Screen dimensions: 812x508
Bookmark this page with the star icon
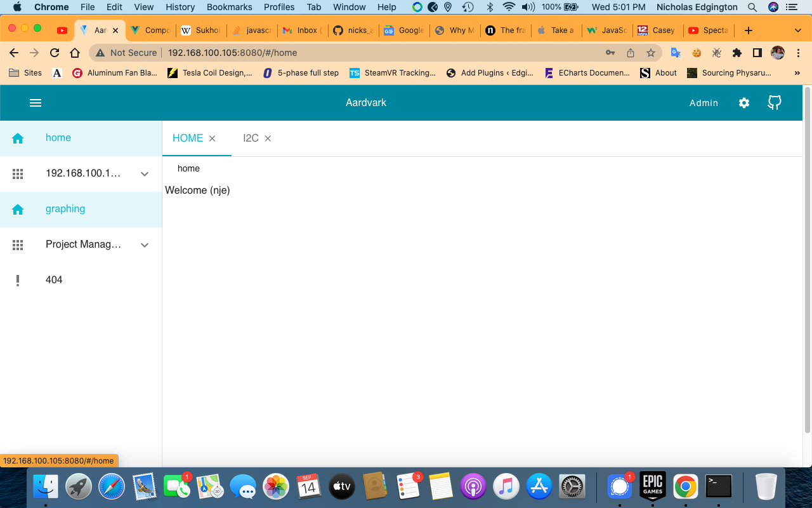click(651, 53)
